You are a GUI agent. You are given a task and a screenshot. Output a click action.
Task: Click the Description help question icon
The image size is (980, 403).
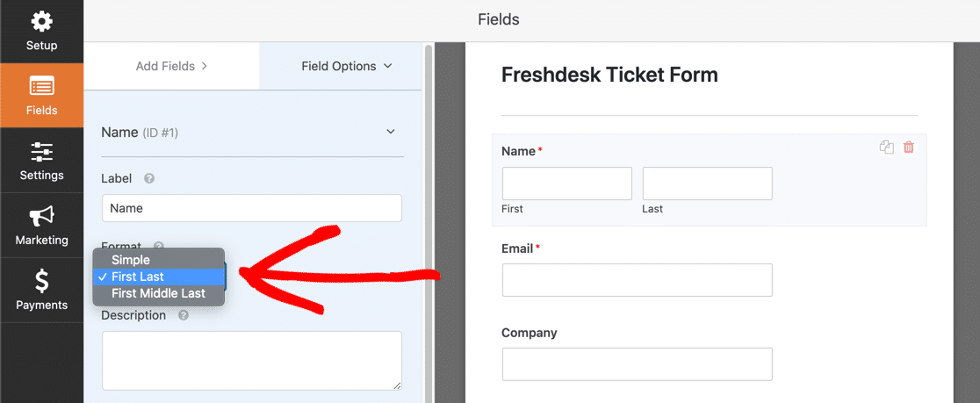click(x=184, y=315)
